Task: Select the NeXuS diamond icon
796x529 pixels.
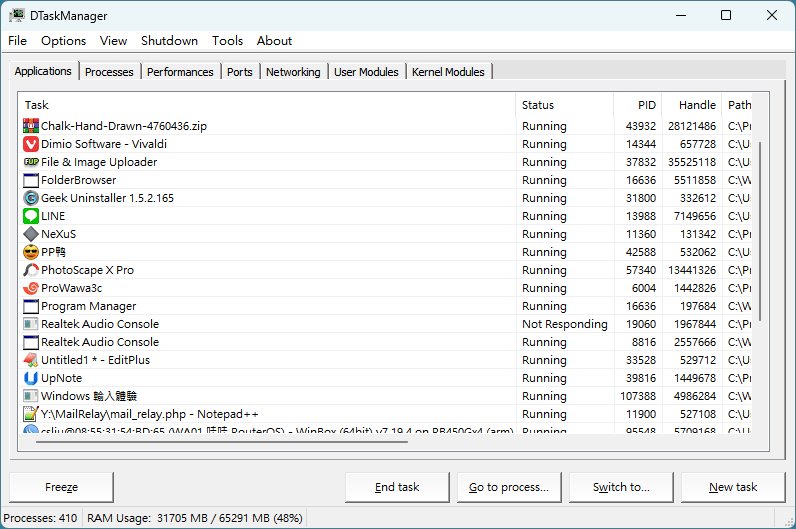Action: (x=31, y=234)
